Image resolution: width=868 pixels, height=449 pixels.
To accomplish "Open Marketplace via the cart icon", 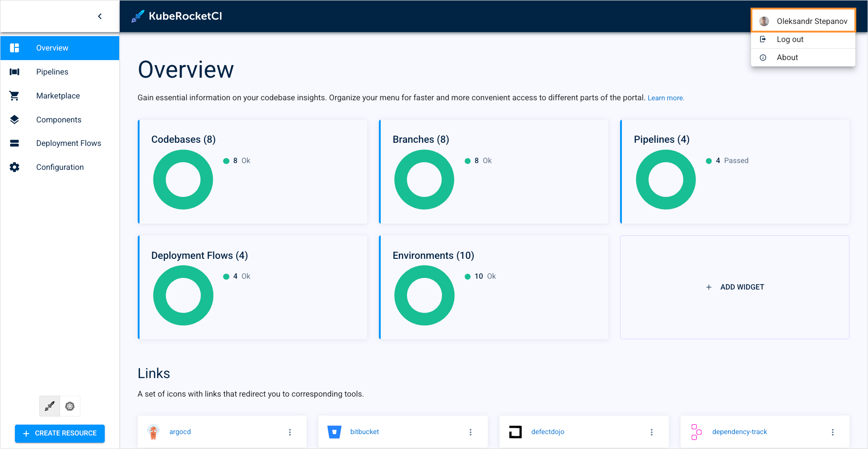I will point(14,96).
